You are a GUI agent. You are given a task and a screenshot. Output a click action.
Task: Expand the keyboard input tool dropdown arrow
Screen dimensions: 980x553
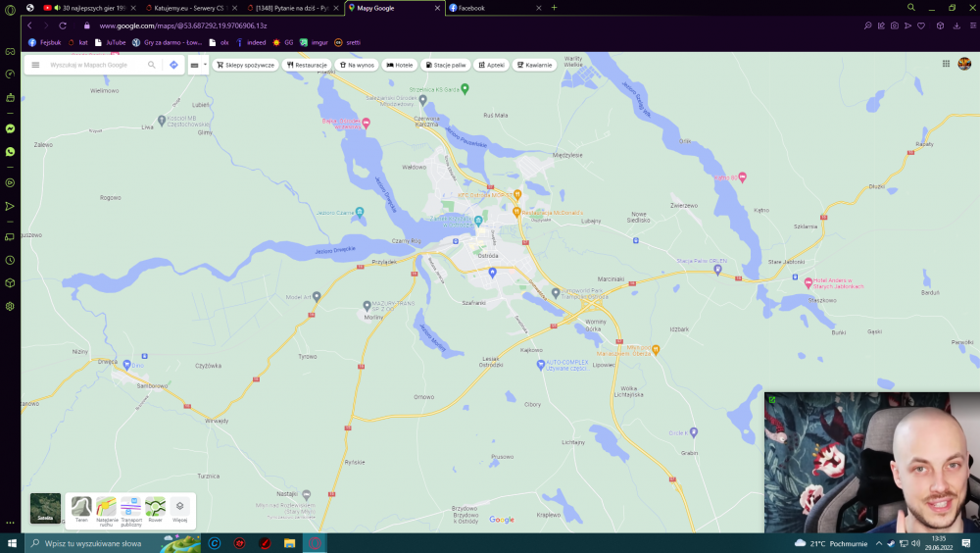[205, 65]
